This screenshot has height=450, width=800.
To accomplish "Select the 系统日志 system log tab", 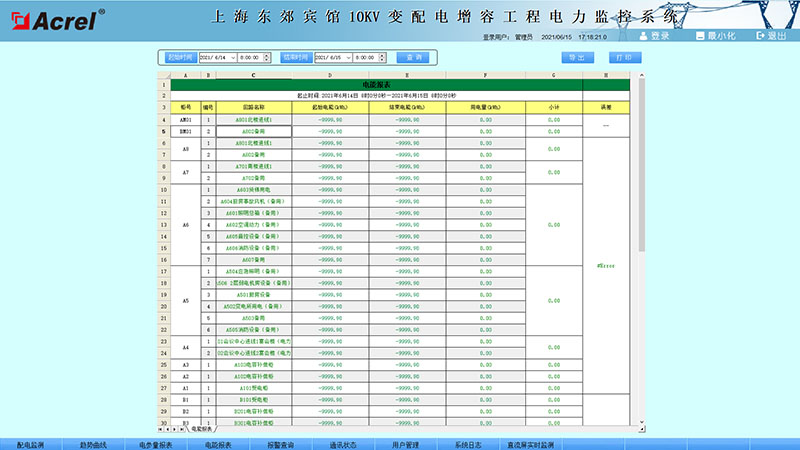I will [468, 443].
